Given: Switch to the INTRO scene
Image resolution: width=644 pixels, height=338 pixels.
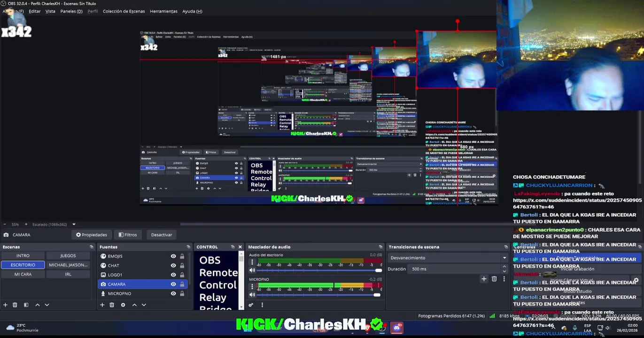Looking at the screenshot, I should click(23, 256).
